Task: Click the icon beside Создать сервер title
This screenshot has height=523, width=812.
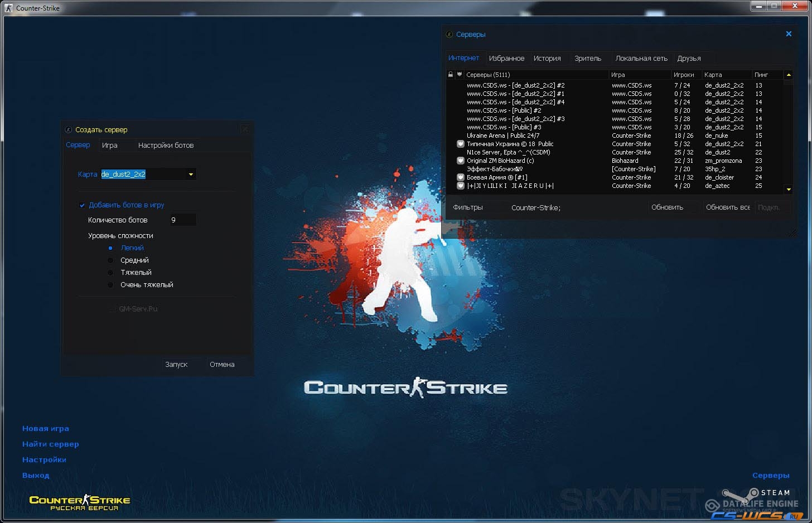Action: [x=69, y=130]
